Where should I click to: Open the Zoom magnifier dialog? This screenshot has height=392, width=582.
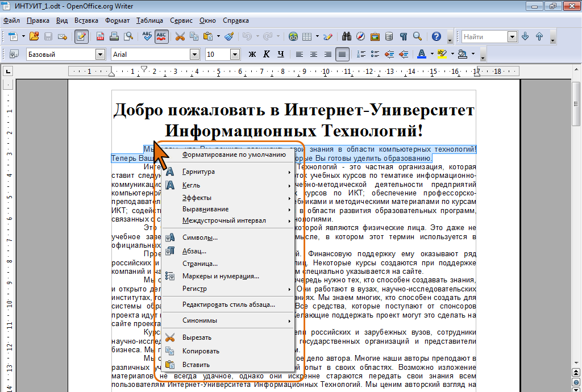coord(417,36)
